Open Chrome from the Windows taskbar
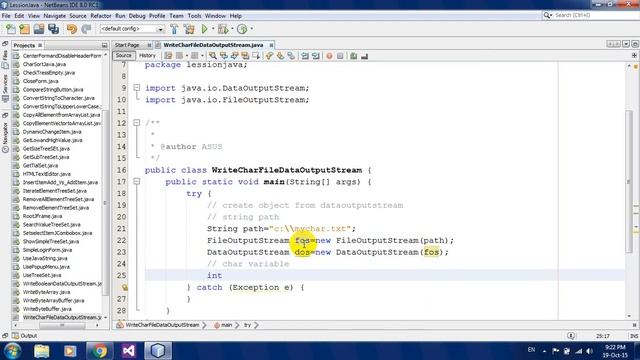640x360 pixels. pyautogui.click(x=99, y=351)
